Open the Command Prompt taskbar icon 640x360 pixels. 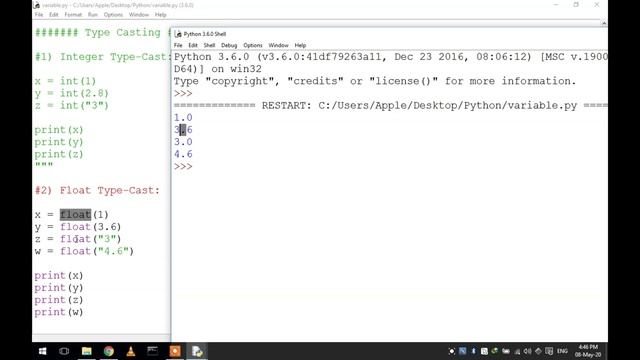pyautogui.click(x=153, y=351)
